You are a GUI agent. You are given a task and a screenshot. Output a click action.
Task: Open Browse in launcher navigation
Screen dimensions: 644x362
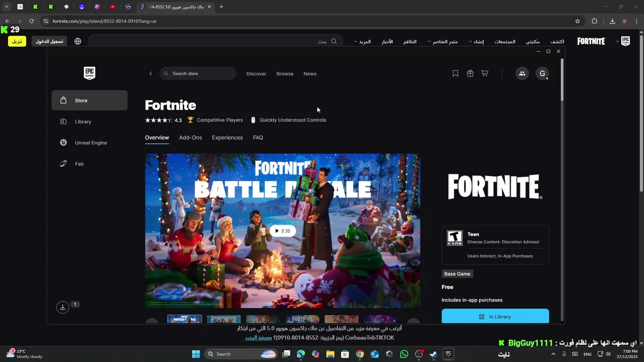[285, 73]
